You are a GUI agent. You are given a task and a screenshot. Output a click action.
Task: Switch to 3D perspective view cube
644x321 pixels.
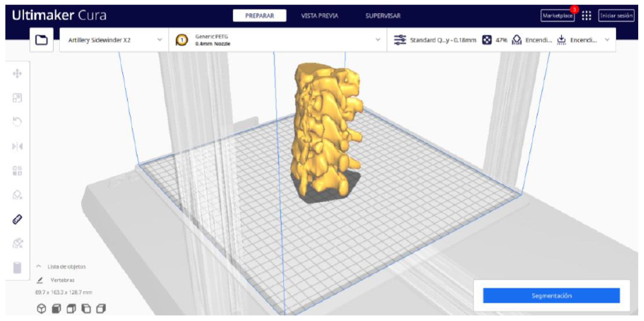point(41,309)
